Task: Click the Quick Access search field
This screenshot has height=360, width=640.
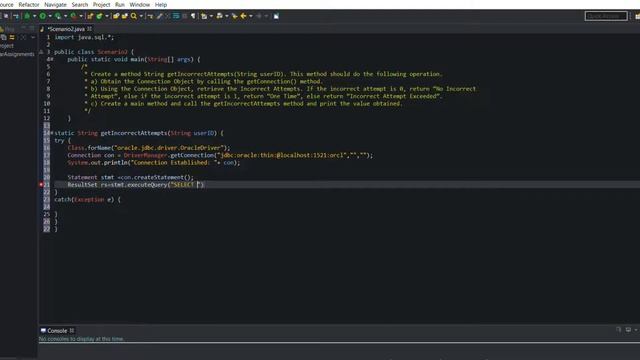Action: [x=606, y=16]
